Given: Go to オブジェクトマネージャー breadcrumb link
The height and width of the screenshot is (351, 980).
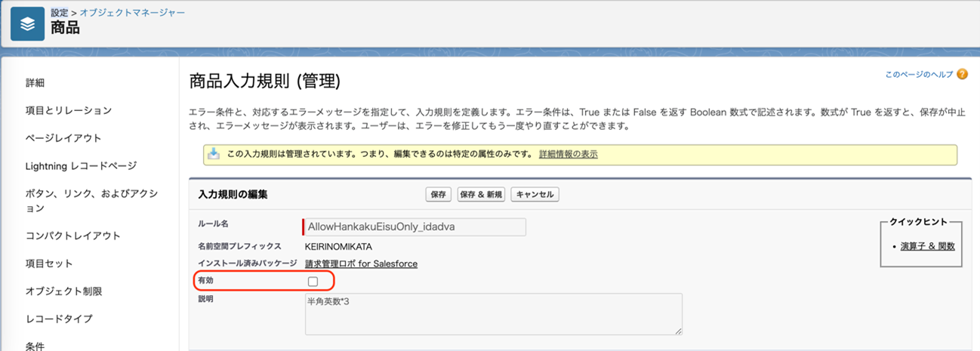Looking at the screenshot, I should (x=133, y=13).
